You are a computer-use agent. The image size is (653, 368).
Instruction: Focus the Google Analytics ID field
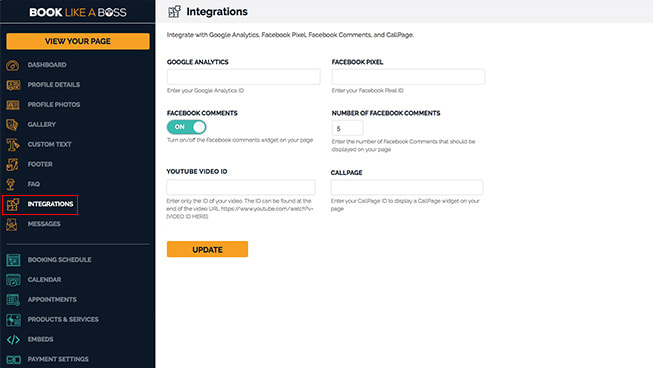244,77
